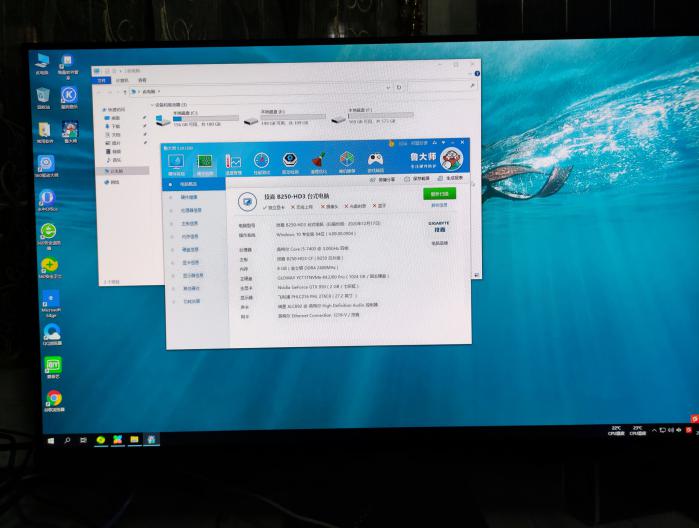Click the Weibo share button in Ludashi toolbar
699x528 pixels.
click(x=382, y=180)
